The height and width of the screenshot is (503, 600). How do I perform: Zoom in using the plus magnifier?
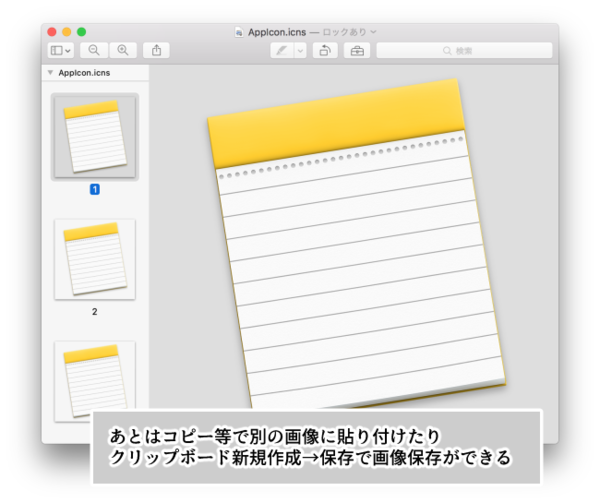pyautogui.click(x=123, y=50)
